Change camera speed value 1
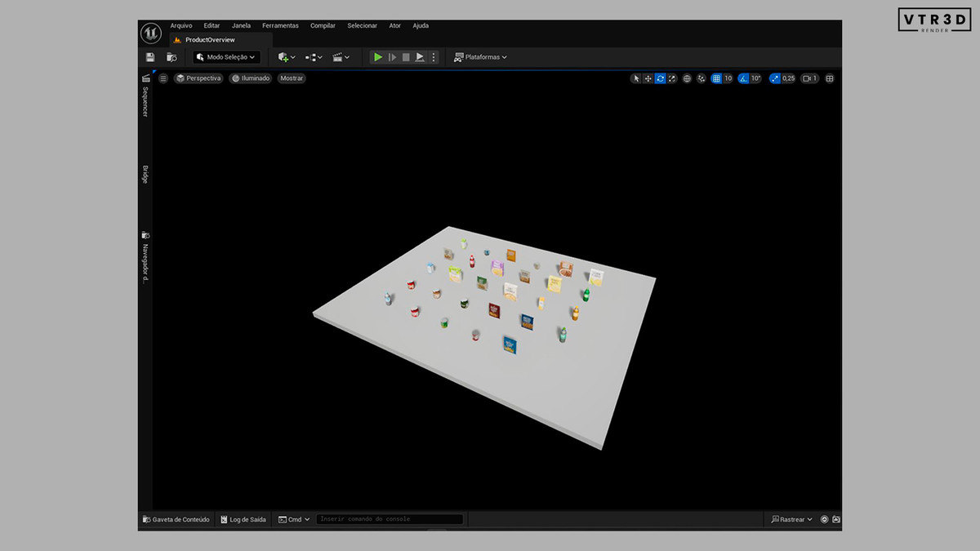The image size is (980, 551). pos(810,78)
